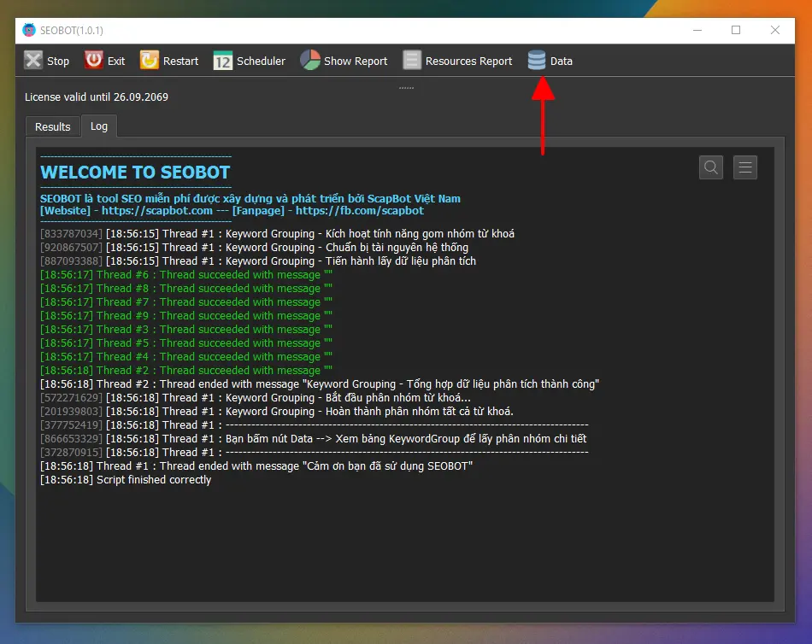The height and width of the screenshot is (644, 812).
Task: Click the Show Report label
Action: (x=356, y=61)
